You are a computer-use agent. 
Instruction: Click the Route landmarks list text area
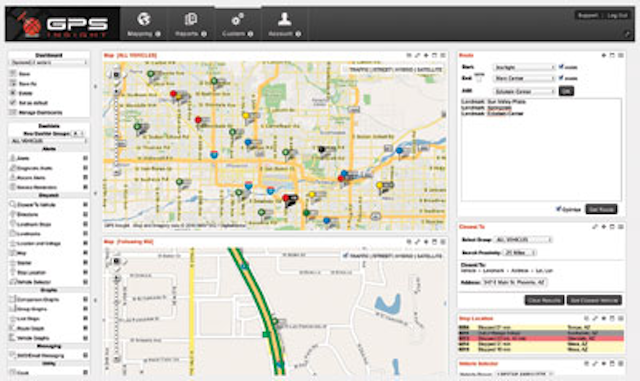[x=541, y=149]
